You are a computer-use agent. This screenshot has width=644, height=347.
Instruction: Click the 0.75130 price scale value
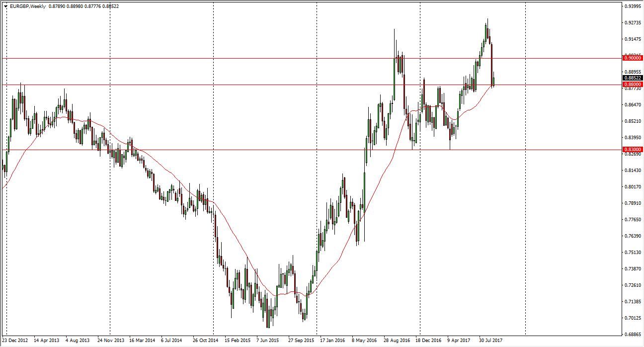pyautogui.click(x=632, y=252)
